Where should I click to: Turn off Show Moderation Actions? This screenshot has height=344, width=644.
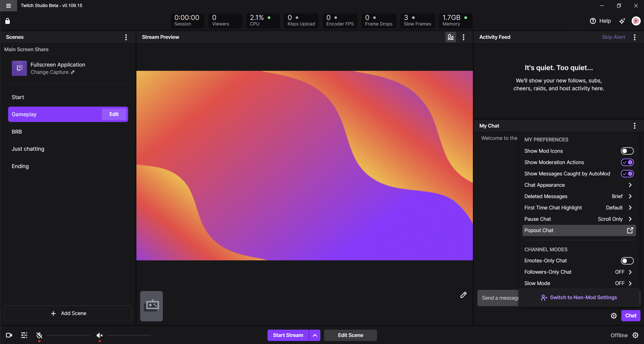(x=627, y=162)
